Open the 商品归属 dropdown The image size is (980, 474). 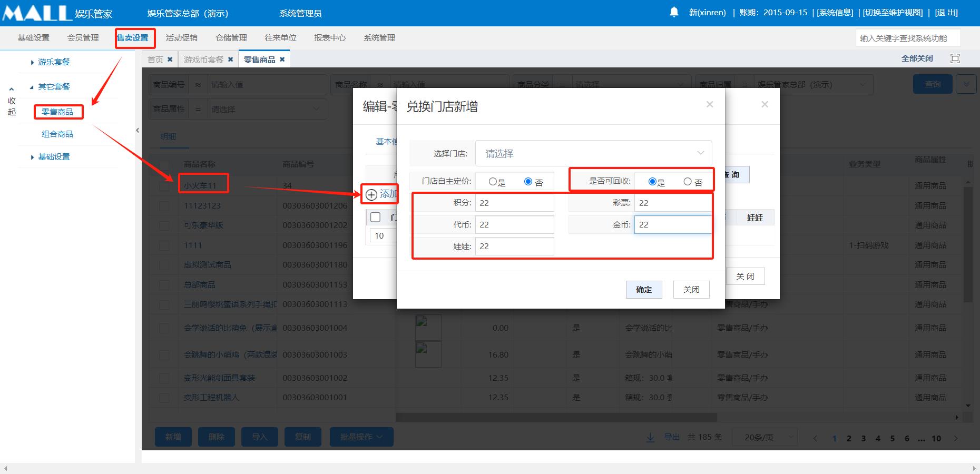click(x=813, y=84)
